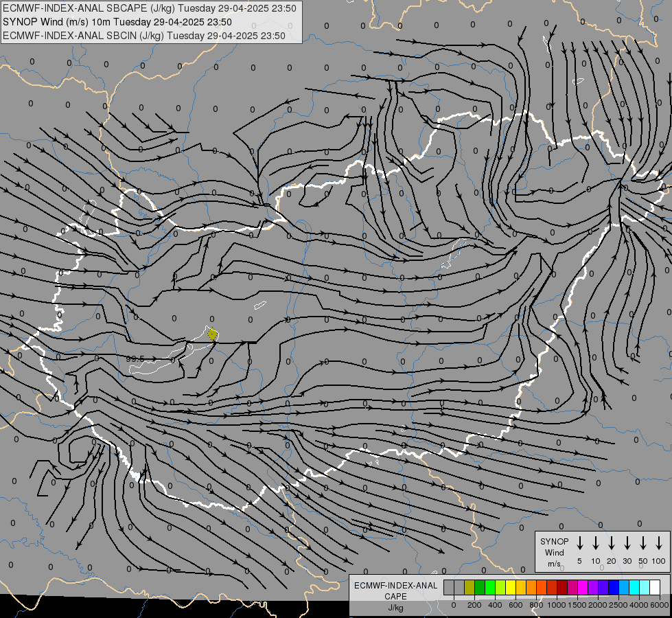Screen dimensions: 672x618
Task: Click the SYNOP Wind 10m title line
Action: pyautogui.click(x=117, y=22)
